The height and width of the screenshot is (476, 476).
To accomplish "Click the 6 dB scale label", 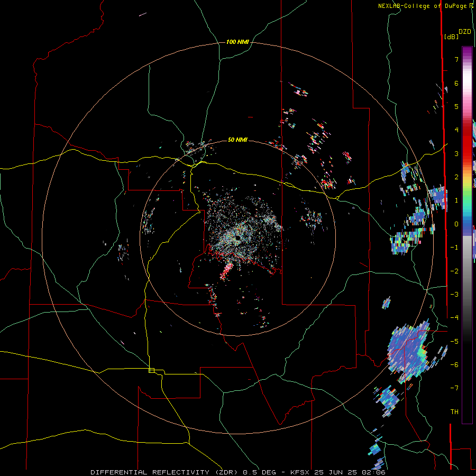I will coord(456,83).
